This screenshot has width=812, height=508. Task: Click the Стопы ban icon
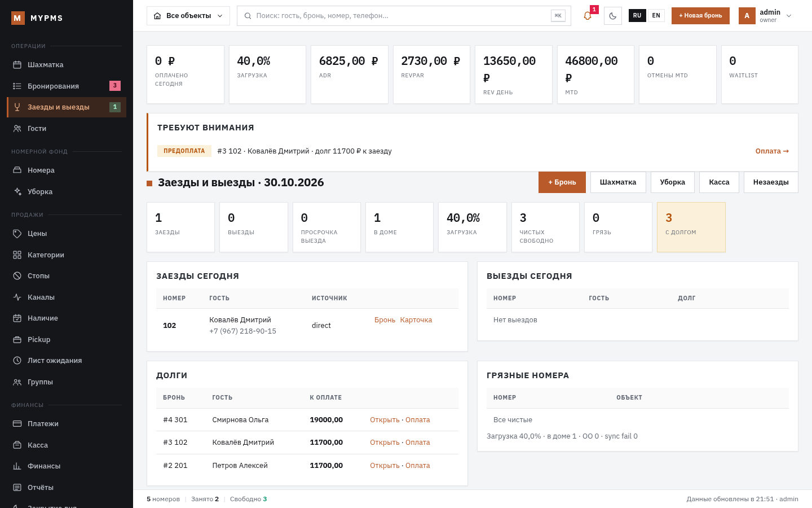pos(17,276)
